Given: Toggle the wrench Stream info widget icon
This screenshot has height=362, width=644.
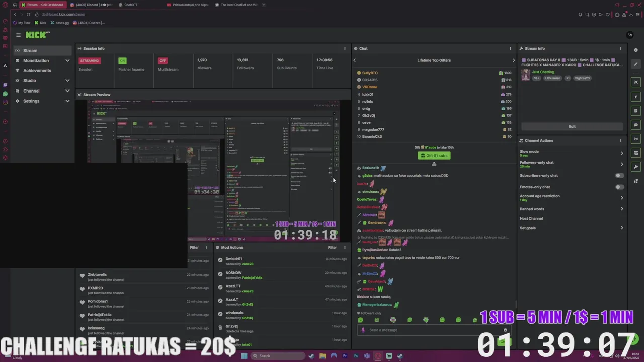Looking at the screenshot, I should [x=636, y=167].
